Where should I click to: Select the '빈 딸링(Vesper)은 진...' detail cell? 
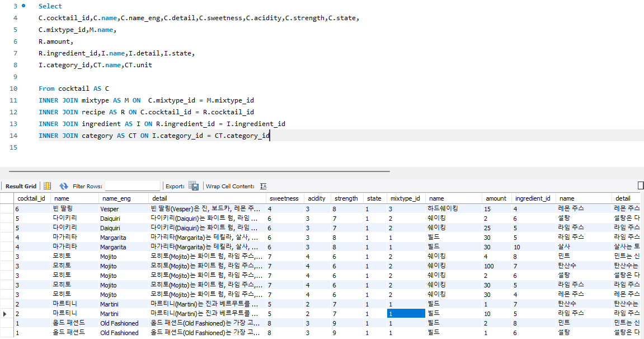(x=207, y=209)
